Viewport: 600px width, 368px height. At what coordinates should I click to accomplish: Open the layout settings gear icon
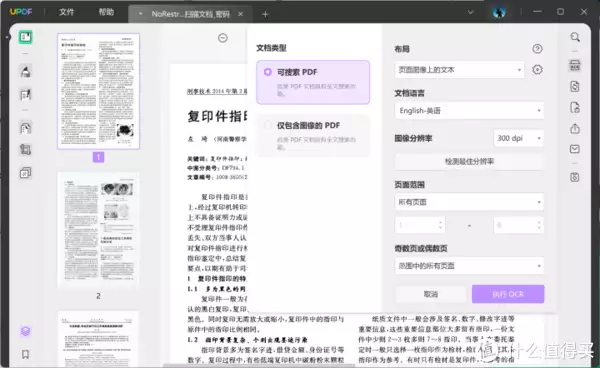pyautogui.click(x=537, y=70)
